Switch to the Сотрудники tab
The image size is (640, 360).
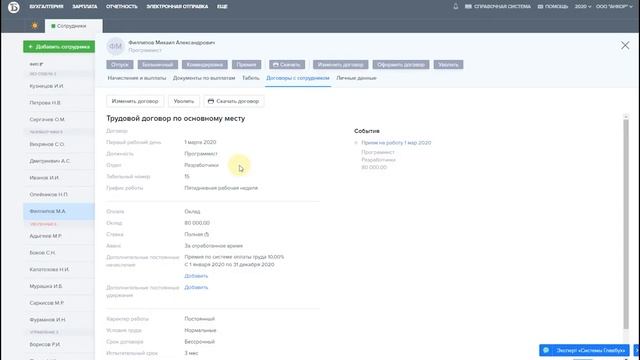point(73,26)
